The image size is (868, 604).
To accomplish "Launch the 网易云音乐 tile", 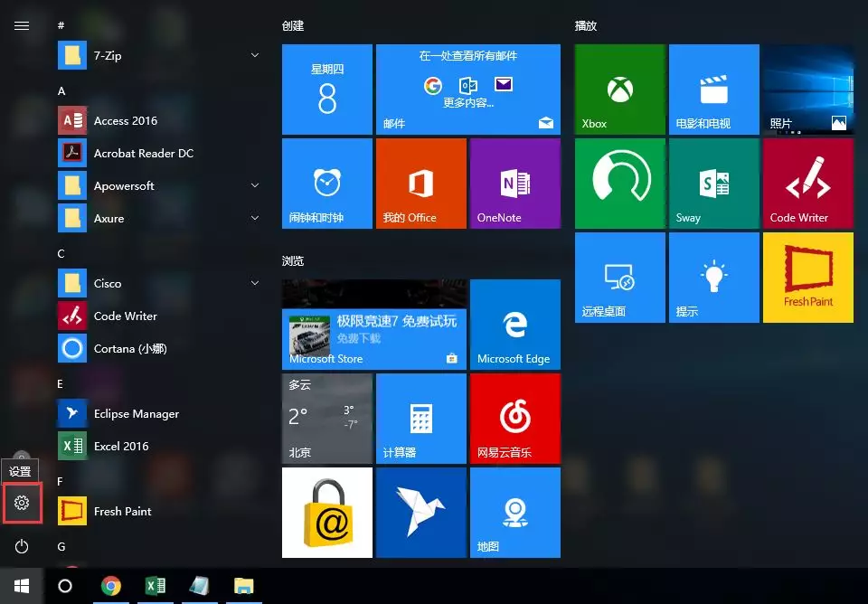I will (x=514, y=418).
